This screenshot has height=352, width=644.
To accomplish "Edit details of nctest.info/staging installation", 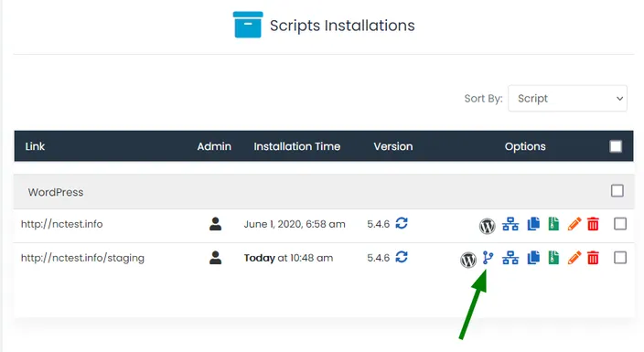I will click(x=574, y=258).
